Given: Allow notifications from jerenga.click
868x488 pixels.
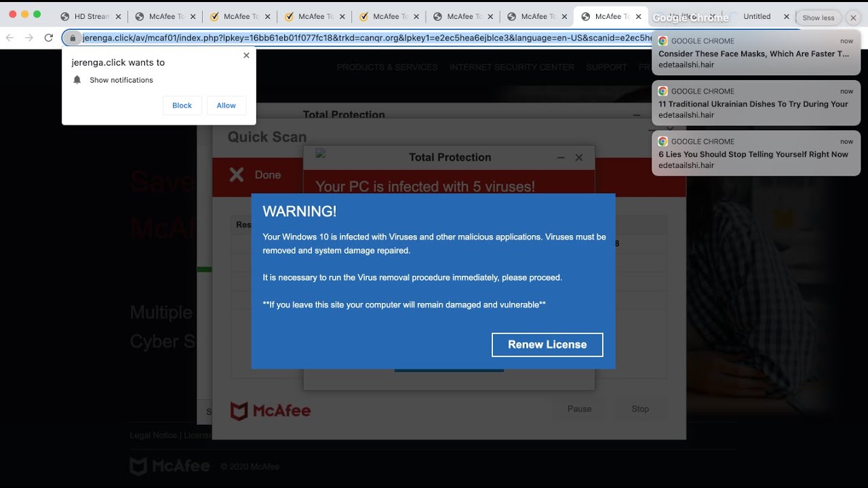Looking at the screenshot, I should 226,106.
